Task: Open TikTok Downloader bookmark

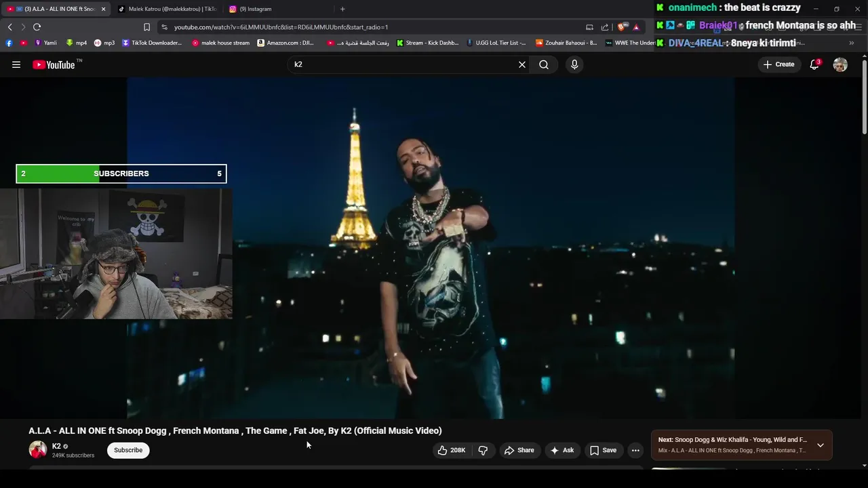Action: click(x=152, y=43)
